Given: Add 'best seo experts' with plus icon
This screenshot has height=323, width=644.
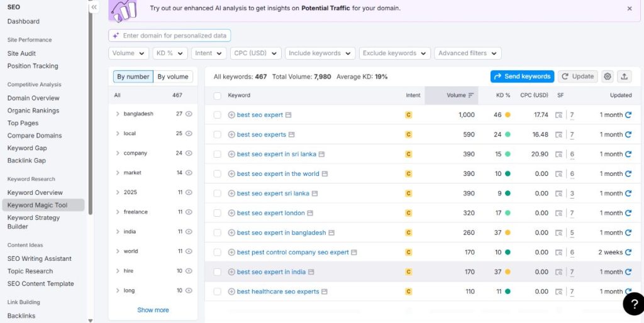Looking at the screenshot, I should coord(231,134).
